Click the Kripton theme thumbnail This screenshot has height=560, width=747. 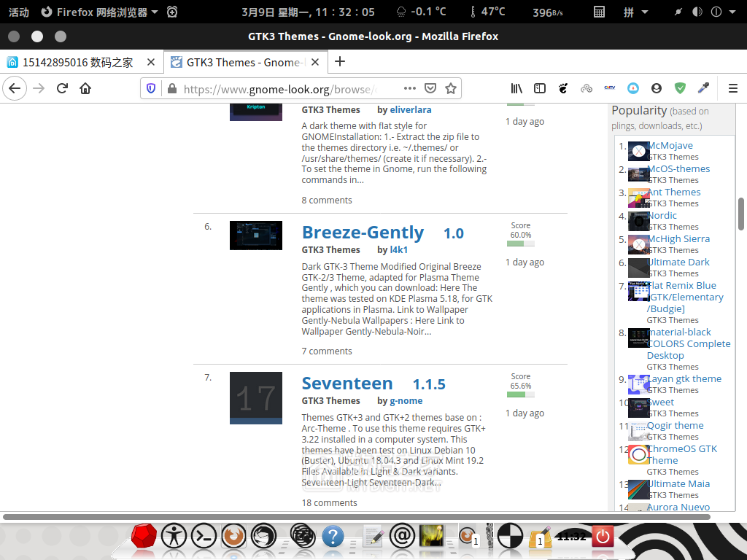(x=256, y=112)
